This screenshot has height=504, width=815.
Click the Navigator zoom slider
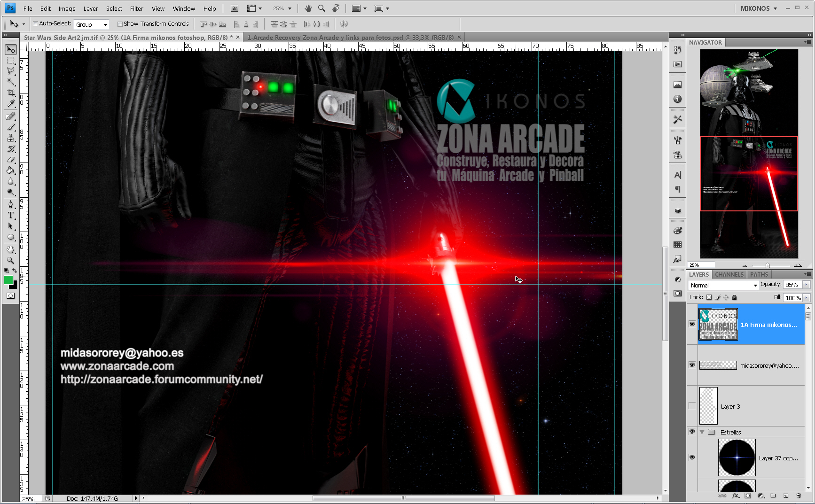point(768,265)
